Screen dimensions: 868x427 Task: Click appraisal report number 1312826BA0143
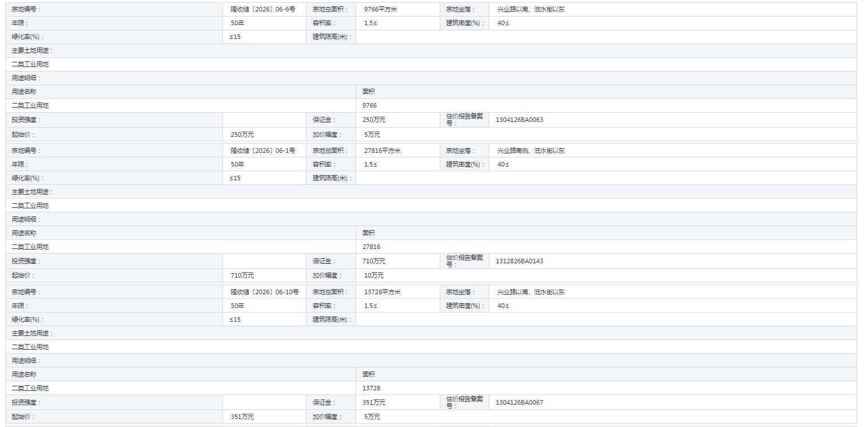point(520,262)
